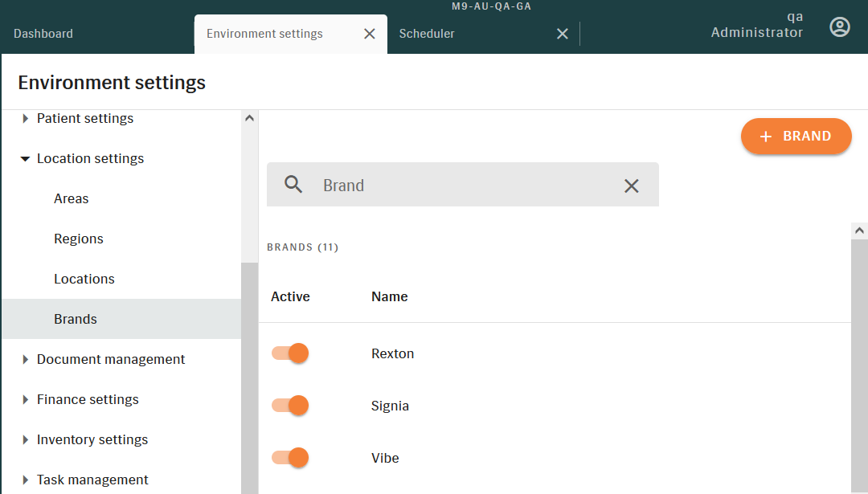Click the brands list scroll up arrow

coord(859,231)
